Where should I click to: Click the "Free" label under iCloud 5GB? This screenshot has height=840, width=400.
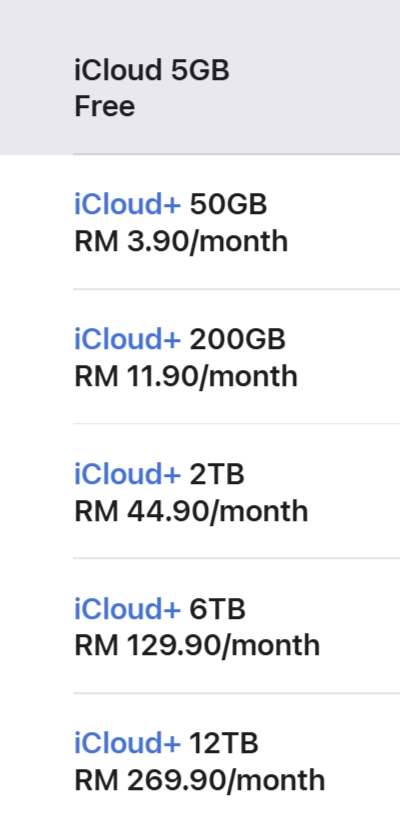104,106
